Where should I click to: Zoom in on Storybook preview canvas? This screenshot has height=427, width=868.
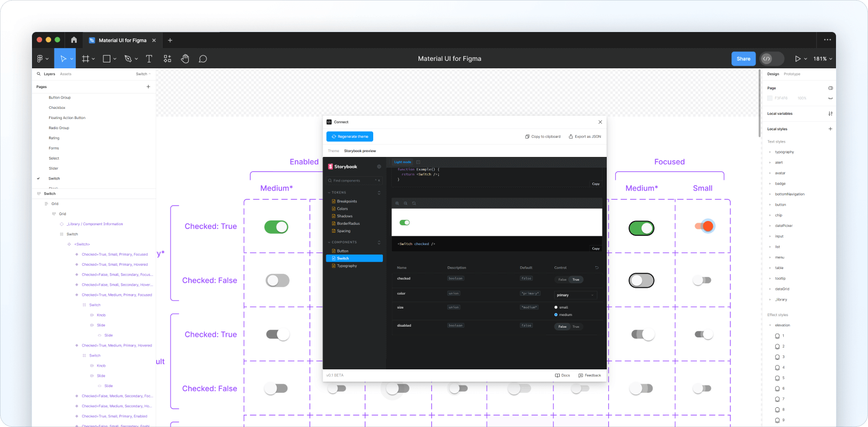point(397,203)
